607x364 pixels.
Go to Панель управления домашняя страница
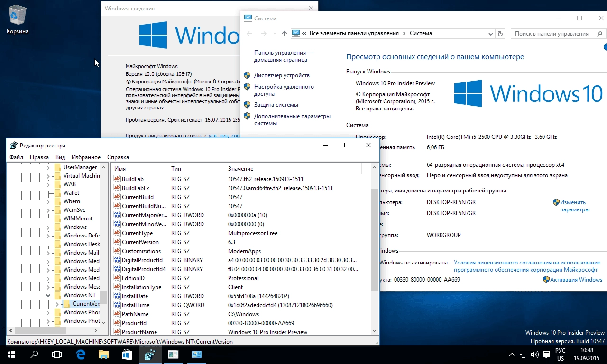tap(284, 56)
